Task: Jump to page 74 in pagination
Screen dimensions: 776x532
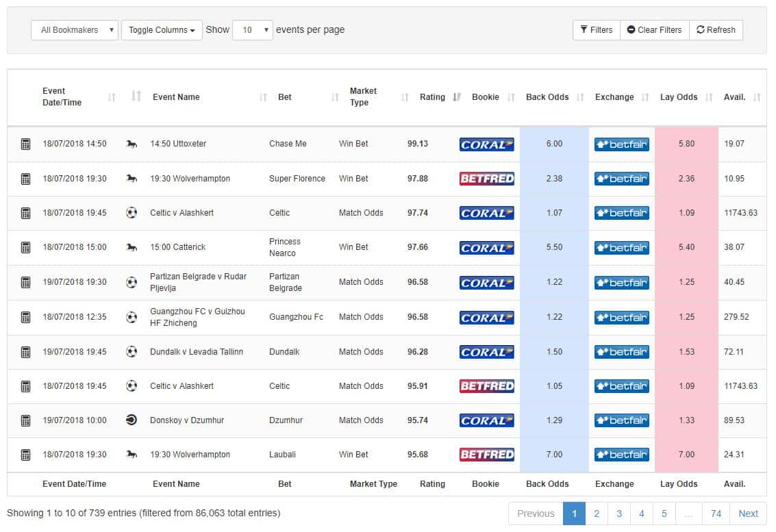Action: pyautogui.click(x=716, y=514)
